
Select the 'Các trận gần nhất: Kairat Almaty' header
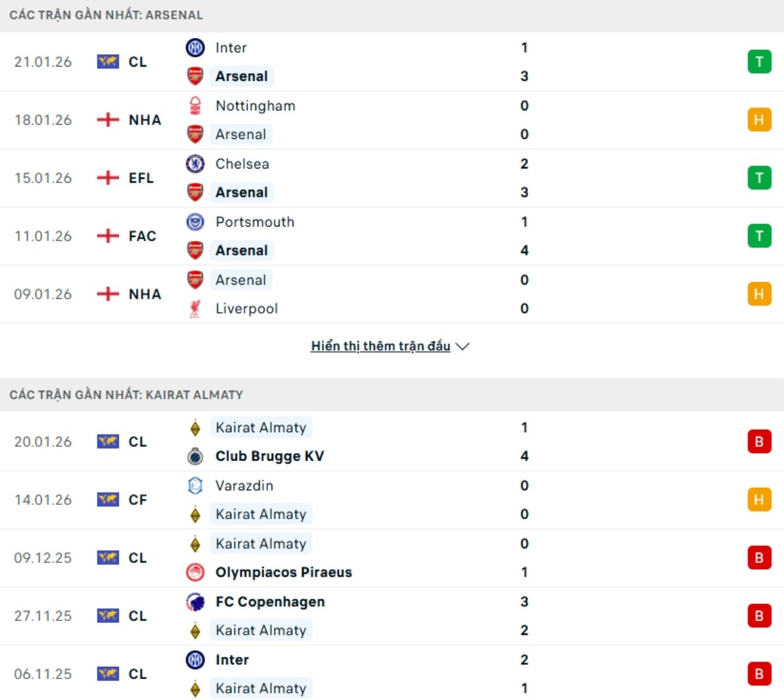pyautogui.click(x=126, y=395)
